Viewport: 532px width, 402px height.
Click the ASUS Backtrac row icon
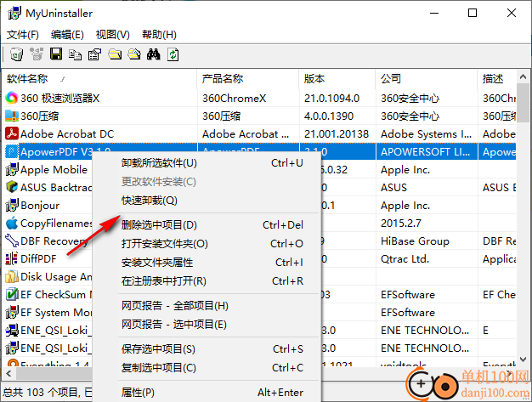coord(12,187)
